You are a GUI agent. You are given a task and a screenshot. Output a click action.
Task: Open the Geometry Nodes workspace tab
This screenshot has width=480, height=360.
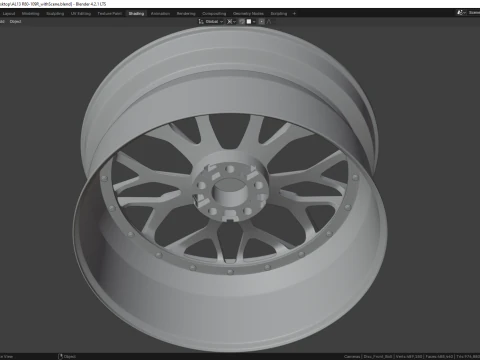coord(248,14)
